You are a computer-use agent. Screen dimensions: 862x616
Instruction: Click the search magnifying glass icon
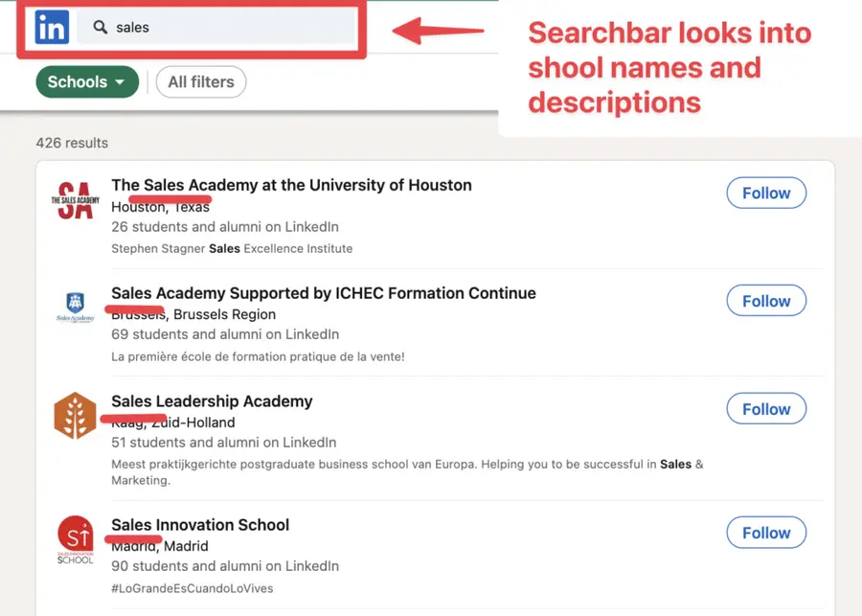100,27
